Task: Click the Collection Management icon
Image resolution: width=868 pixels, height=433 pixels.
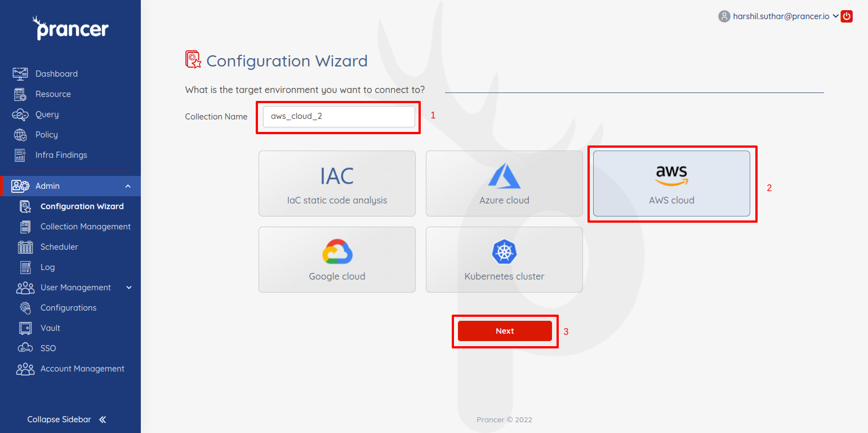Action: [25, 227]
